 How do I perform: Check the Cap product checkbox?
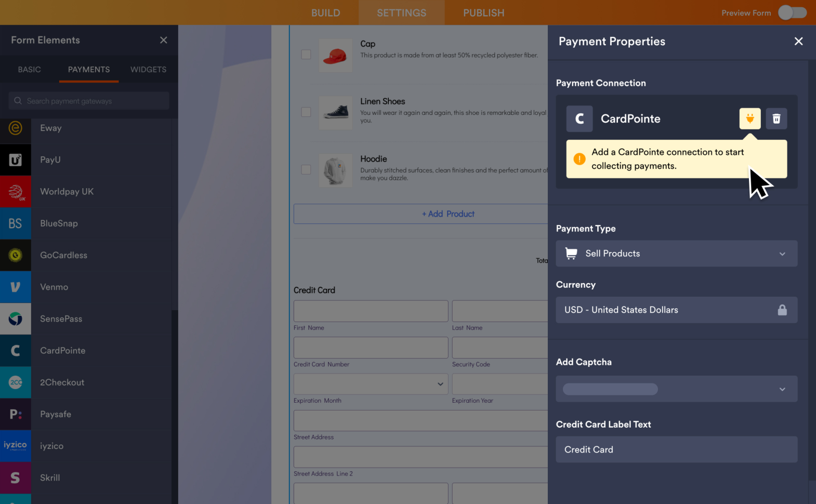306,55
